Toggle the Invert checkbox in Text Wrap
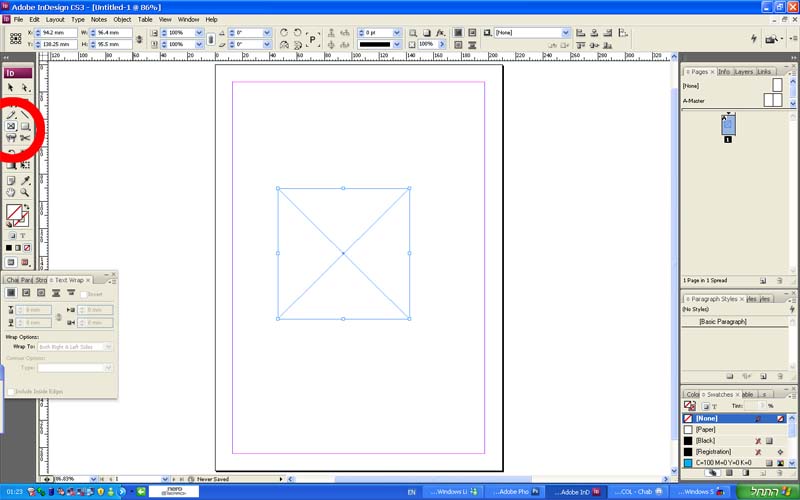Viewport: 800px width, 500px height. (x=82, y=294)
